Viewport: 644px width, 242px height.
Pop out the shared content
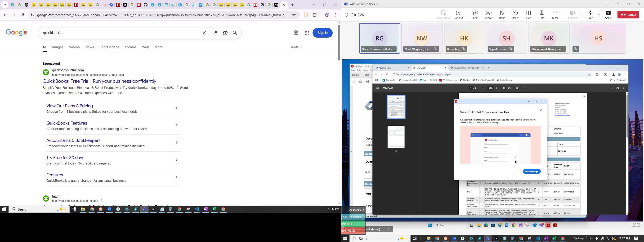point(458,15)
